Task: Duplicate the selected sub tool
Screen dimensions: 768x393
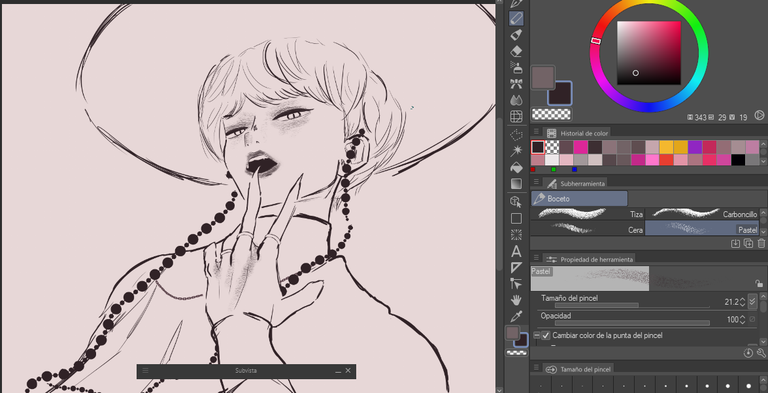Action: (x=748, y=243)
